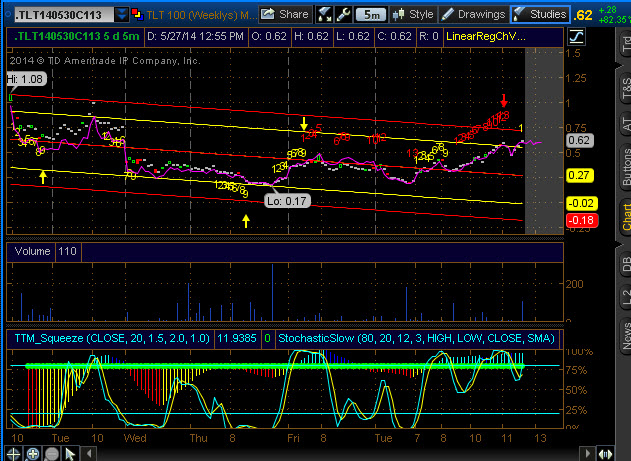Screen dimensions: 631x461
Task: Click the yellow 0.27 price label
Action: [x=576, y=175]
